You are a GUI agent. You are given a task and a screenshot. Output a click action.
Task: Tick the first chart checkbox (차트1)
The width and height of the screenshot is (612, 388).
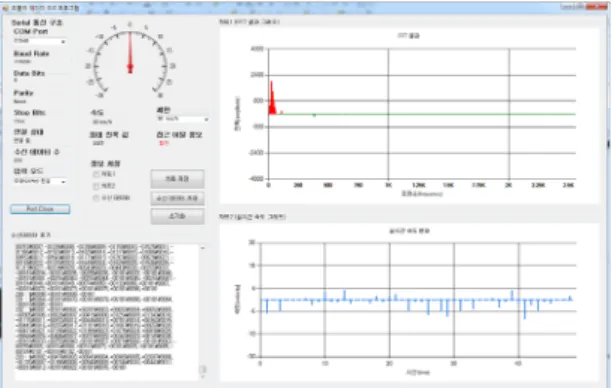click(x=96, y=174)
